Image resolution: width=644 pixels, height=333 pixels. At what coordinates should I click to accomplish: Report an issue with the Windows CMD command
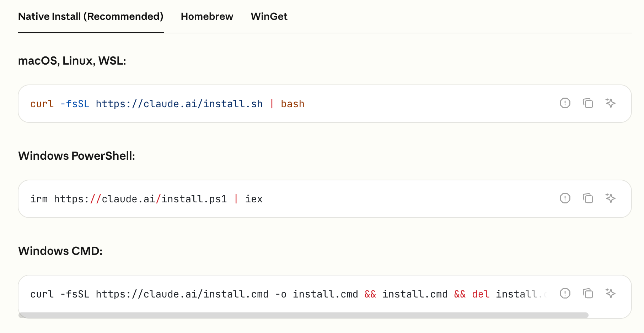[x=565, y=293]
